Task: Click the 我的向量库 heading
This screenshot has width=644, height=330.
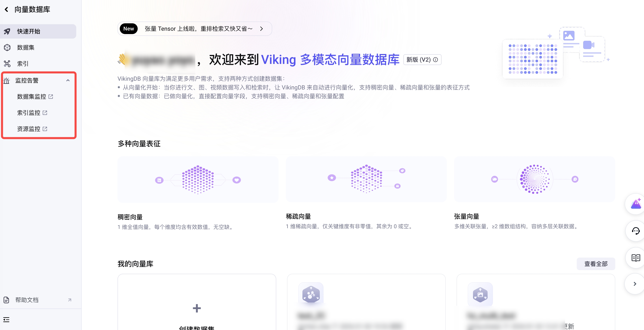Action: 135,264
